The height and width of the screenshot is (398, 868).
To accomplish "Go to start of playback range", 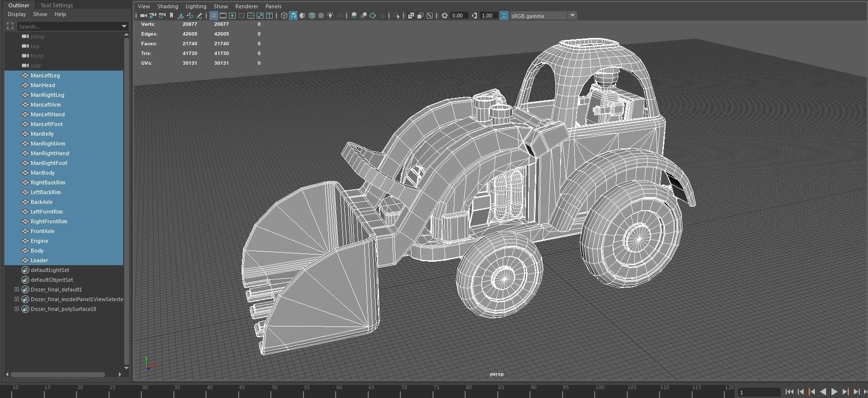I will coord(790,392).
